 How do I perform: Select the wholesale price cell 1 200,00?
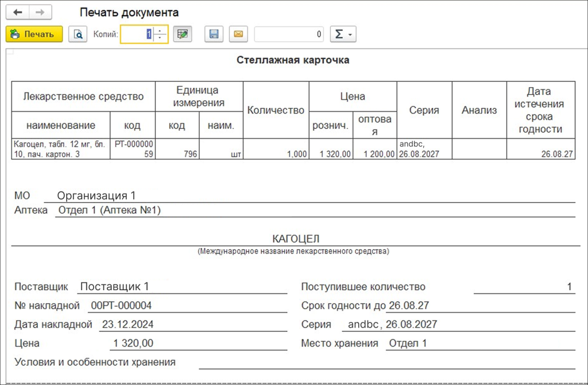374,154
